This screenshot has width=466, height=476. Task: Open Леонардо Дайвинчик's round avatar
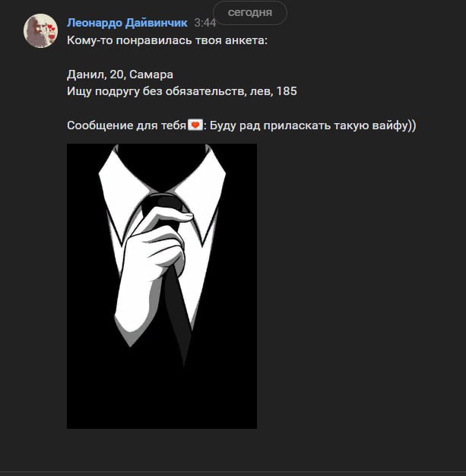tap(40, 30)
